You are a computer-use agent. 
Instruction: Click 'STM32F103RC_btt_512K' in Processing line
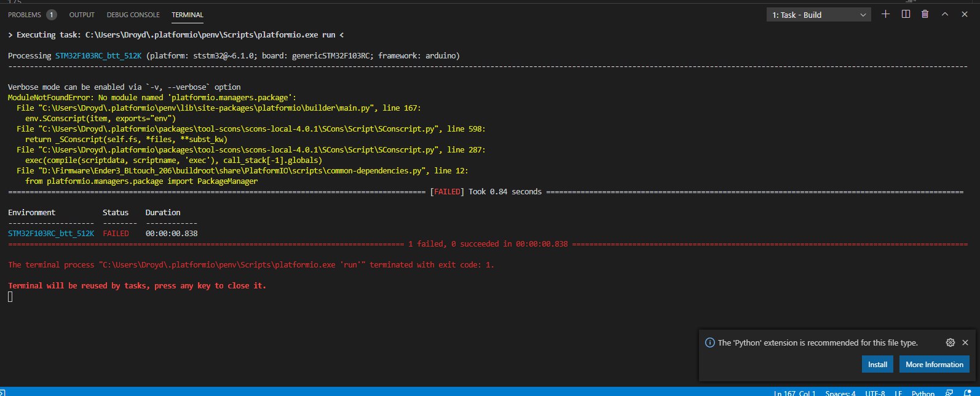coord(98,55)
